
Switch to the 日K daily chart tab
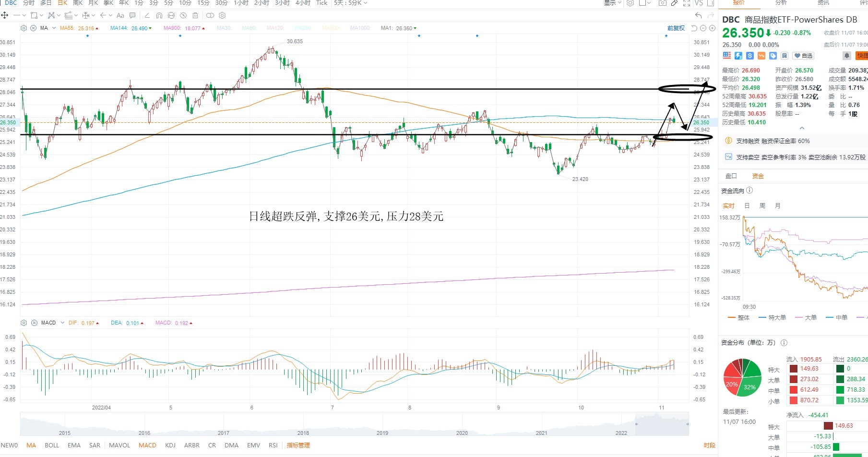click(x=62, y=3)
